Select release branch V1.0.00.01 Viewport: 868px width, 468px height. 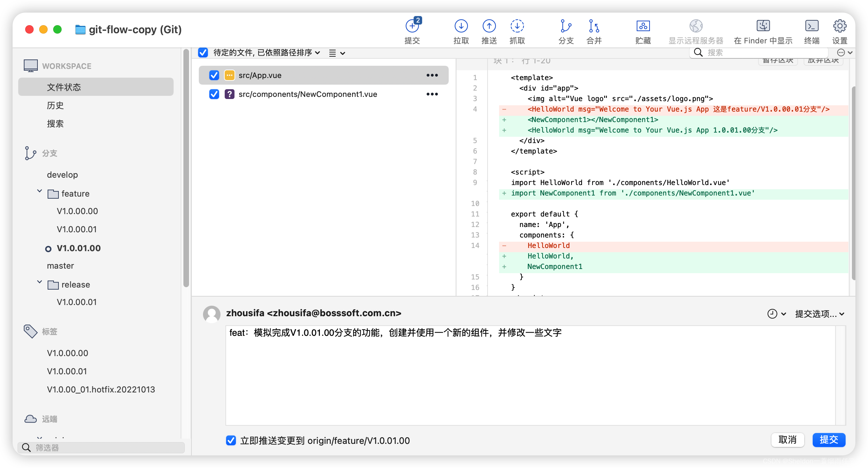(x=77, y=302)
